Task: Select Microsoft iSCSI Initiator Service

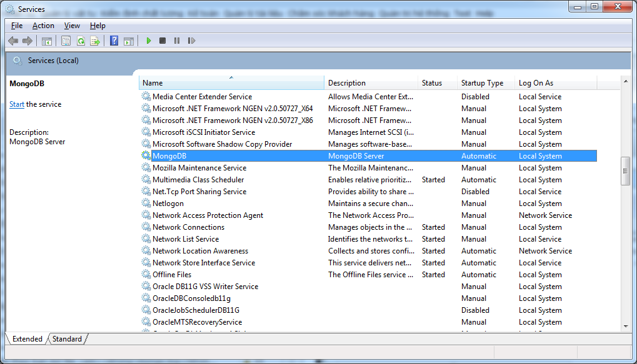Action: pyautogui.click(x=369, y=132)
